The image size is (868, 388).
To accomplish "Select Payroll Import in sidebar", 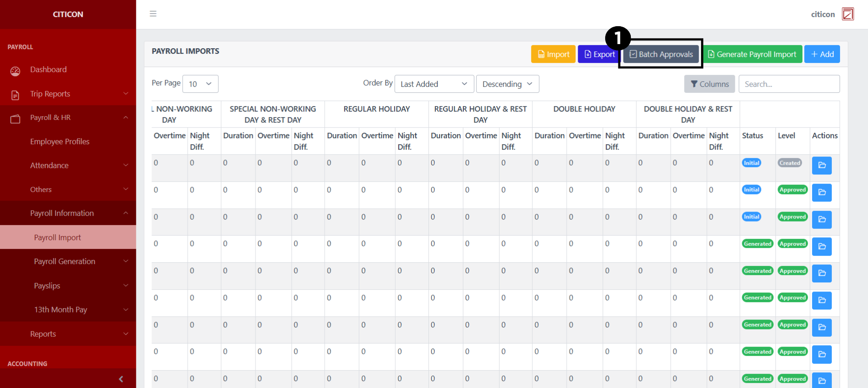I will click(57, 237).
